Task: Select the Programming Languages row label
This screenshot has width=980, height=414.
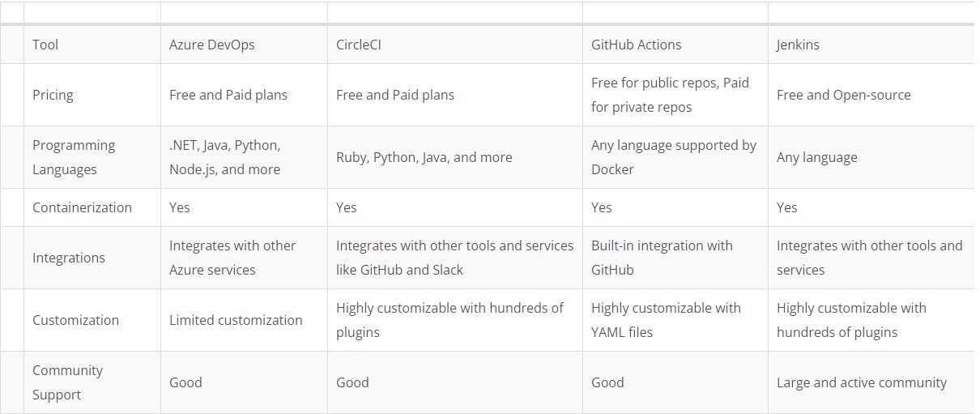Action: [x=92, y=157]
